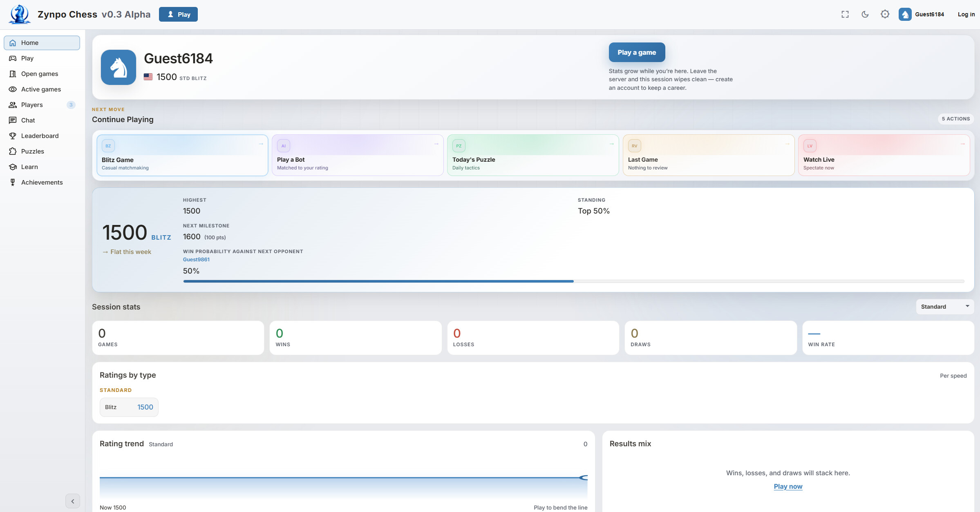Screen dimensions: 980x512
Task: Open Chat in the sidebar
Action: [42, 120]
